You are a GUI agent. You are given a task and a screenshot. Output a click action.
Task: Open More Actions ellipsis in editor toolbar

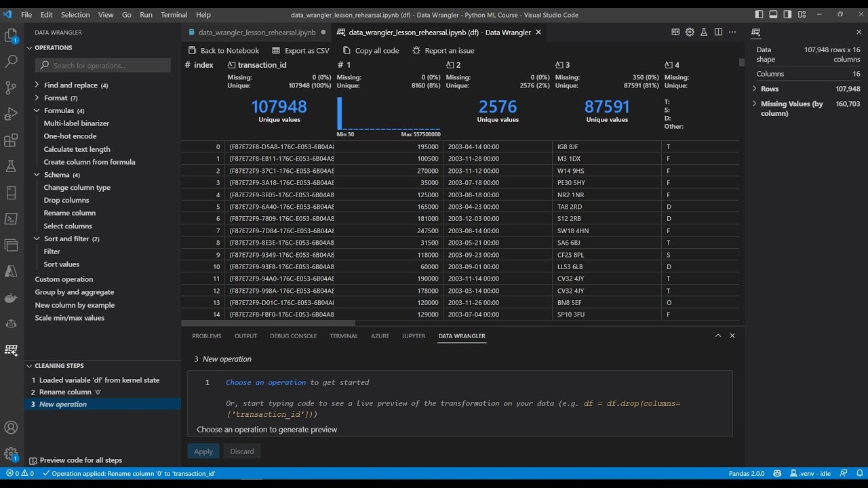coord(732,32)
